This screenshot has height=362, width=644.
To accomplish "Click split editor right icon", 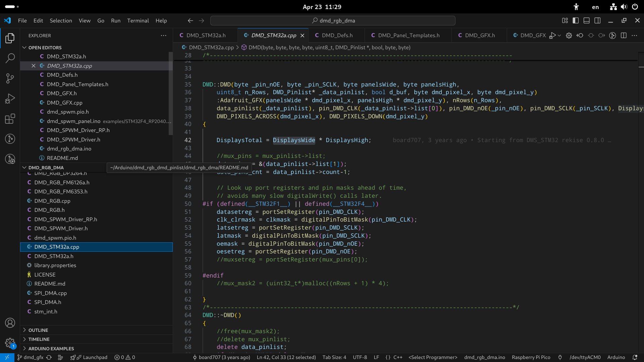I will coord(624,36).
